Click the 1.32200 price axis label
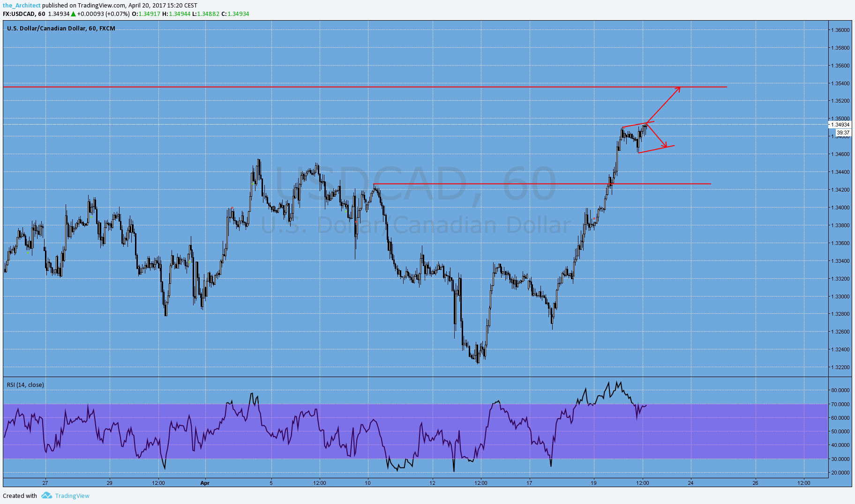Image resolution: width=855 pixels, height=504 pixels. (840, 367)
